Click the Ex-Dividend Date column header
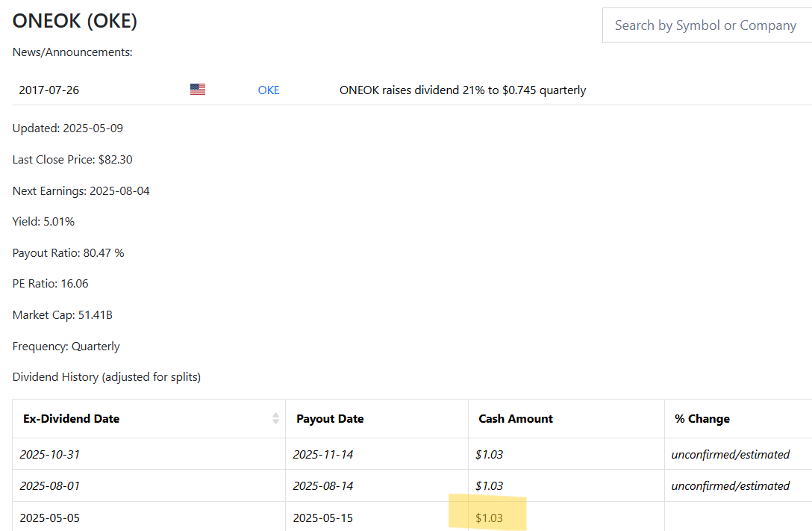This screenshot has width=812, height=531. point(149,418)
